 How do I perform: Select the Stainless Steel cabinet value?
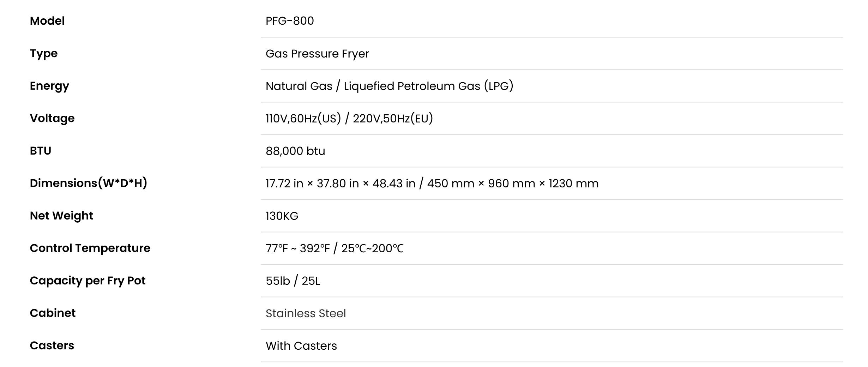pyautogui.click(x=306, y=313)
